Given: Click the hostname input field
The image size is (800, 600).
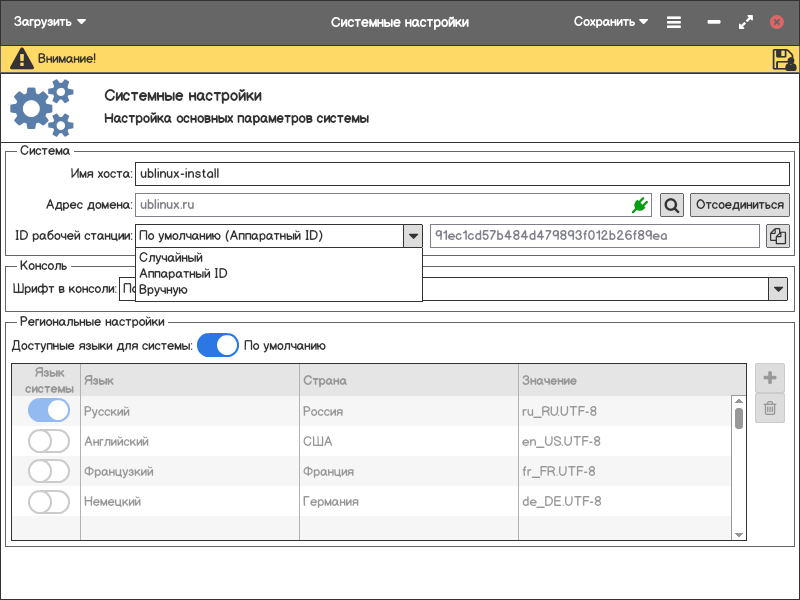Looking at the screenshot, I should coord(460,173).
